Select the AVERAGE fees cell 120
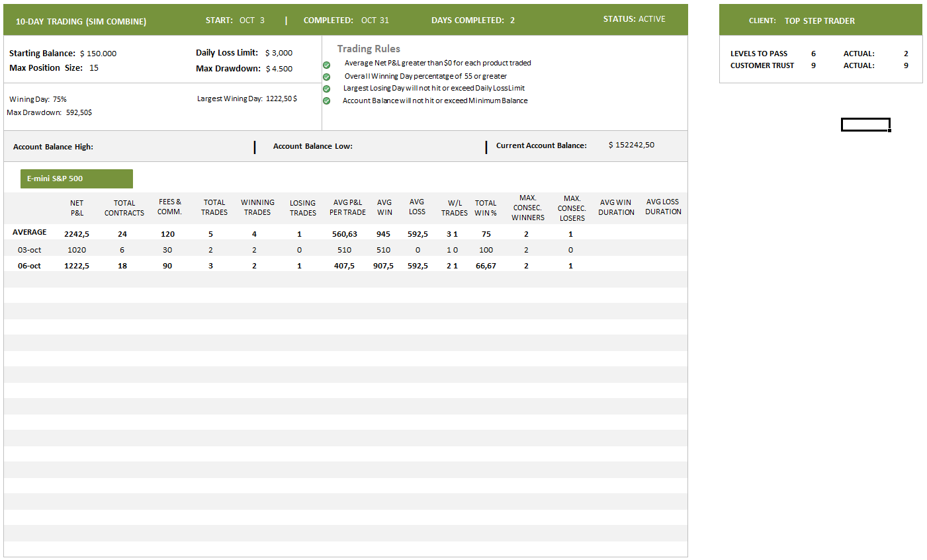 168,234
